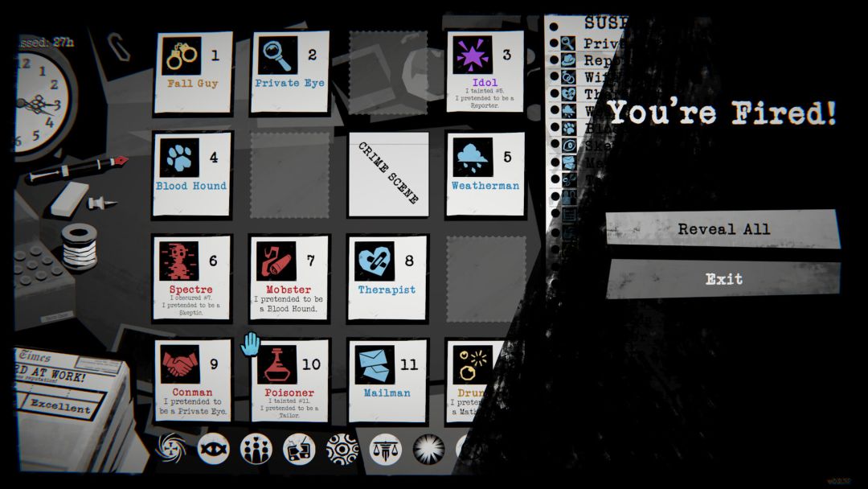868x489 pixels.
Task: Select the Conman handshake card
Action: (193, 380)
